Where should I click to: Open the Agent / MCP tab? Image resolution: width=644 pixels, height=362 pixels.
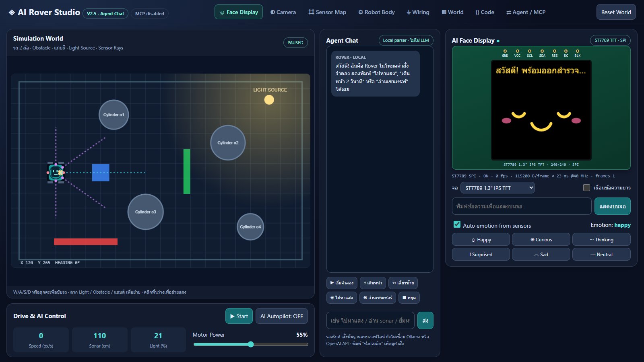click(x=526, y=12)
